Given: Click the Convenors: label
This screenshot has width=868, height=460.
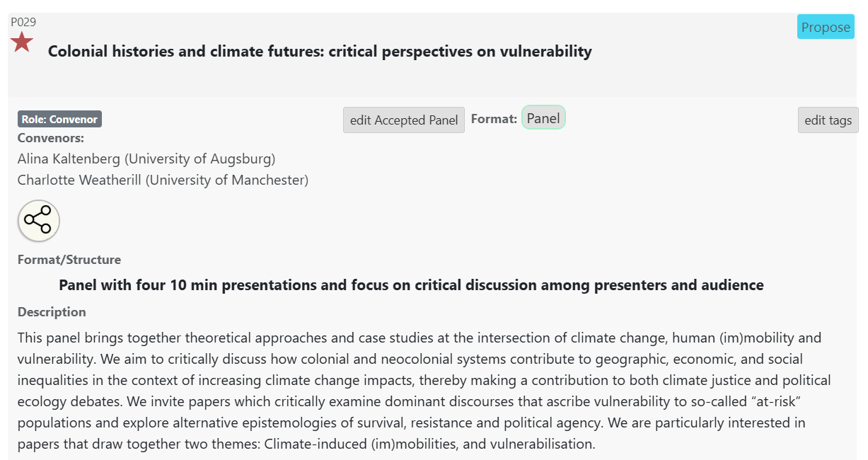Looking at the screenshot, I should (x=51, y=138).
